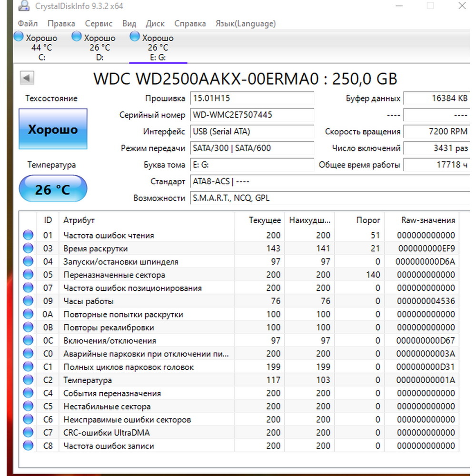The image size is (476, 476).
Task: Click status orb for attribute C7 row
Action: (28, 432)
